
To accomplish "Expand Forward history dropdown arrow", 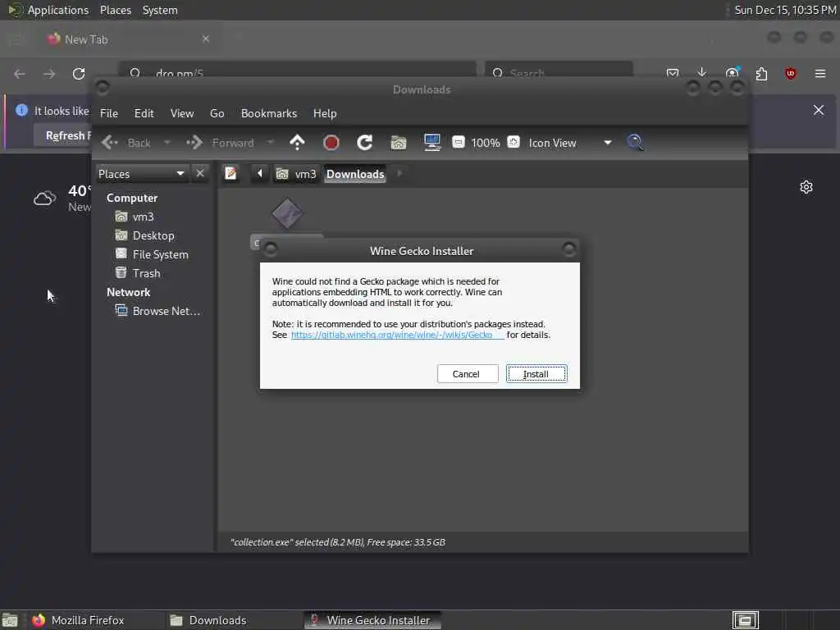I will tap(271, 143).
